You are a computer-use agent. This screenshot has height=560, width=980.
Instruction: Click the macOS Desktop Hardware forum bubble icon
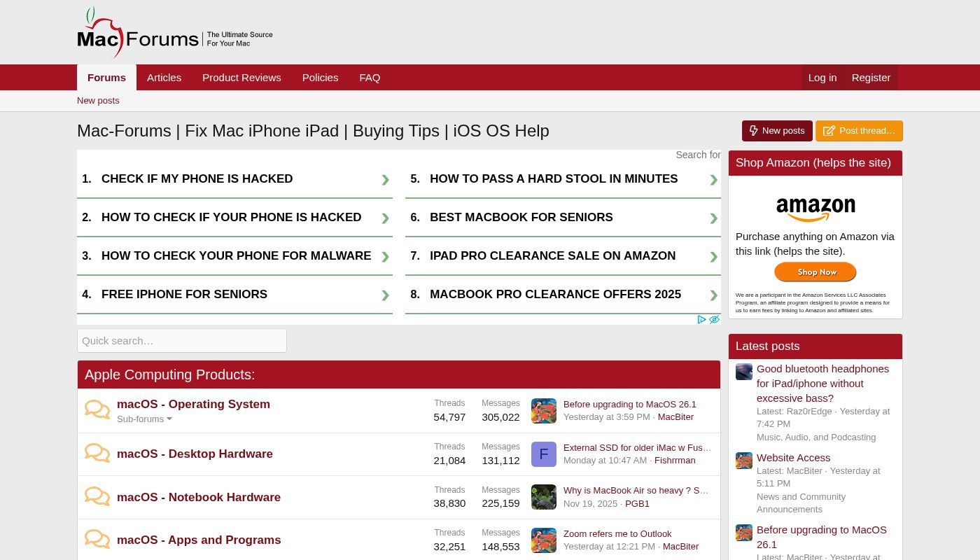pos(97,454)
